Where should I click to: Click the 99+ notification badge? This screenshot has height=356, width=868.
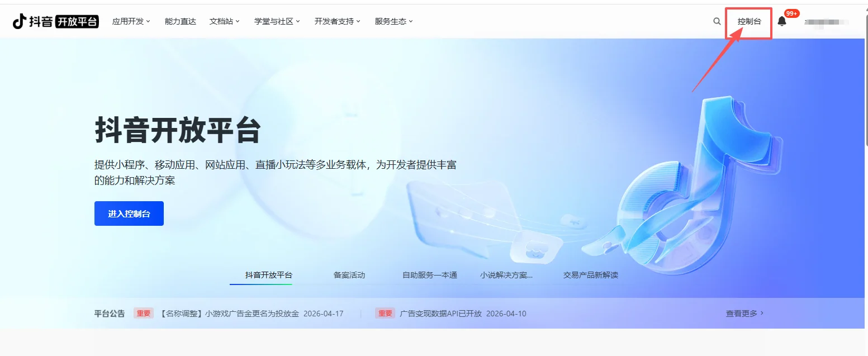tap(791, 13)
